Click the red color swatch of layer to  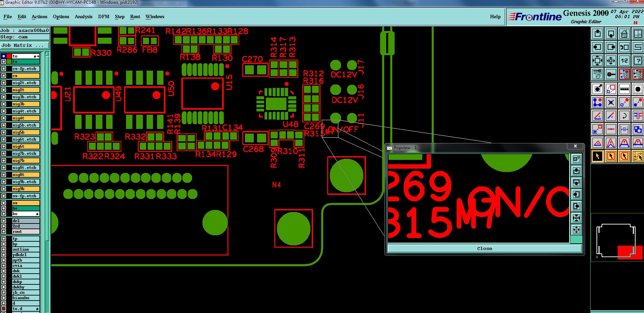9,56
